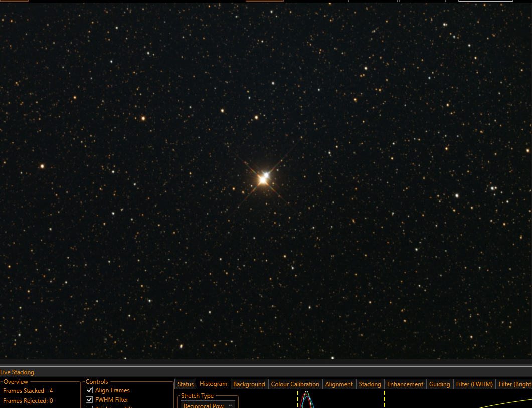This screenshot has width=532, height=408.
Task: Click the bright double star in the preview
Action: tap(263, 178)
